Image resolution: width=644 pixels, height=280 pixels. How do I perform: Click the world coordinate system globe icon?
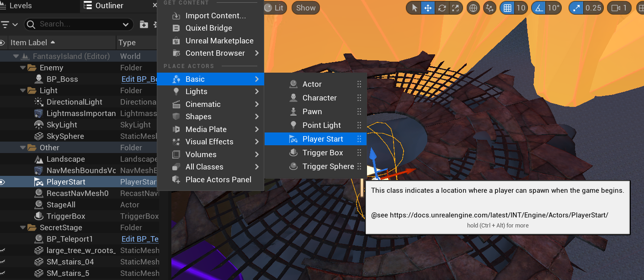tap(473, 8)
